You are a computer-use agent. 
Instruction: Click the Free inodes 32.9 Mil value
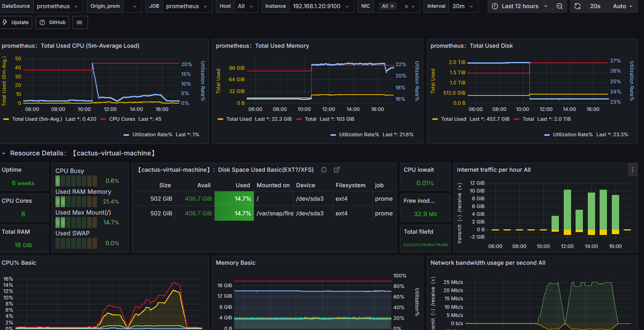[x=425, y=214]
